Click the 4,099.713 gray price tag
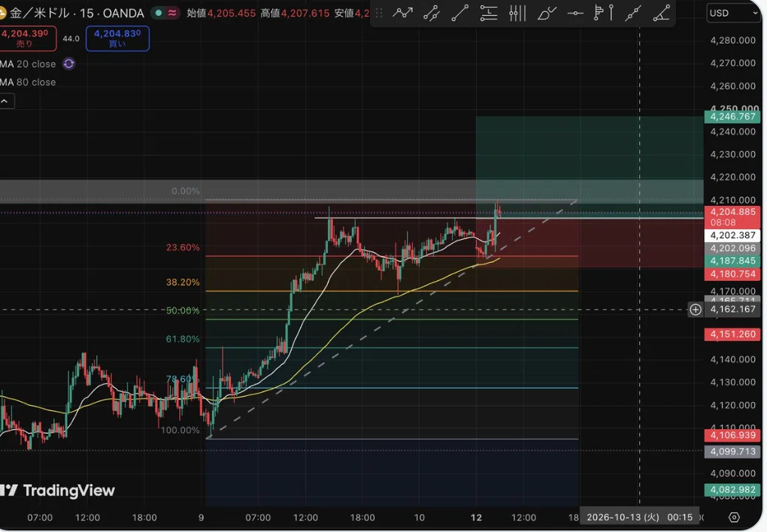767x532 pixels. point(732,452)
